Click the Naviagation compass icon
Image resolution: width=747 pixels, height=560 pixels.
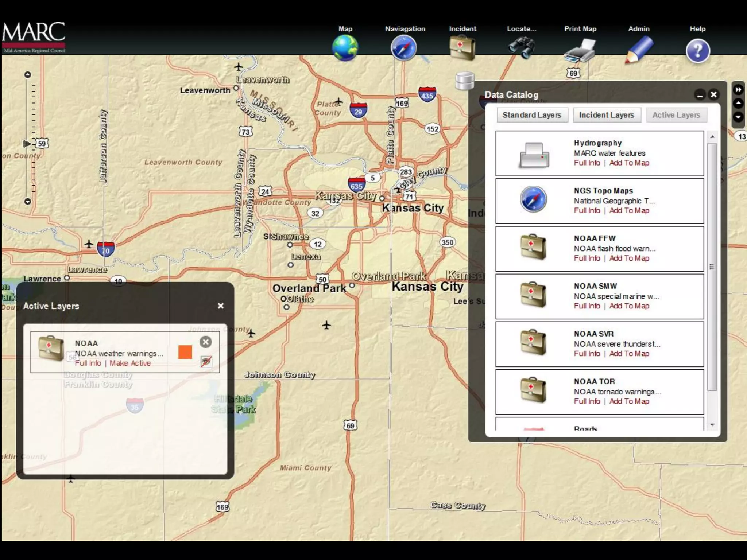pyautogui.click(x=404, y=48)
